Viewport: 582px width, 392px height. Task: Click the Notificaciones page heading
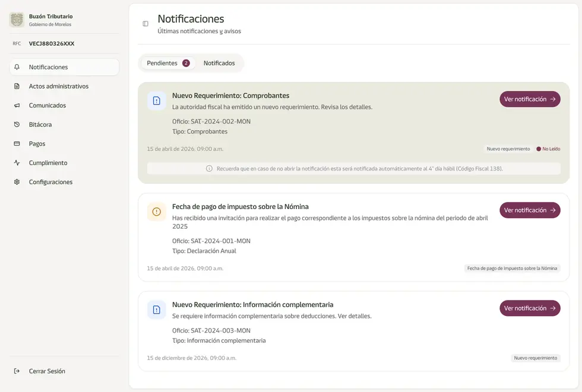click(x=191, y=19)
